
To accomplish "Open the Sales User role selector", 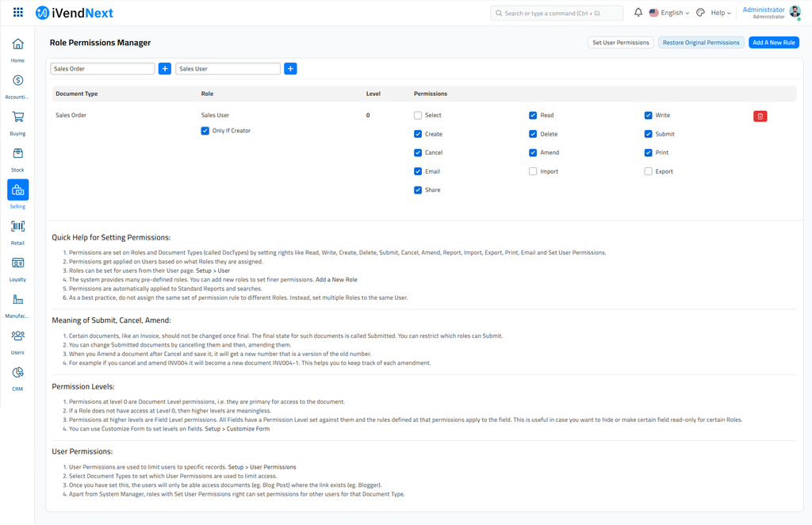I will [228, 68].
